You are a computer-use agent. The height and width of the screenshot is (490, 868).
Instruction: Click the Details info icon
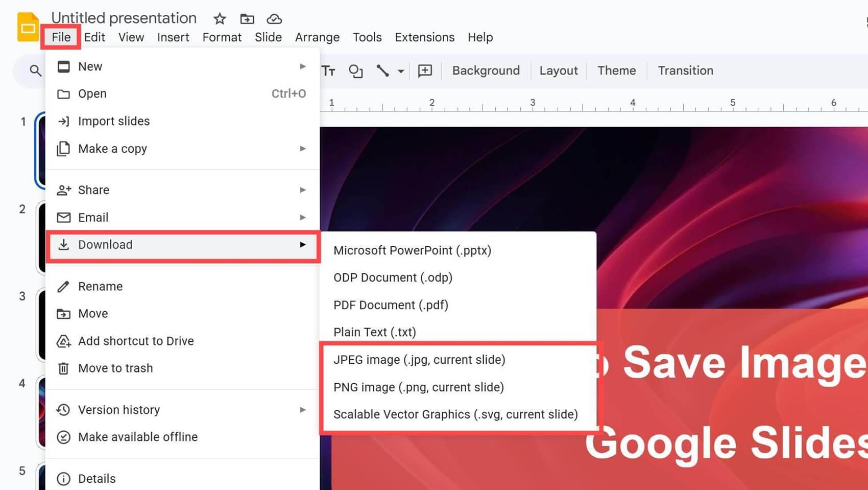(x=63, y=479)
